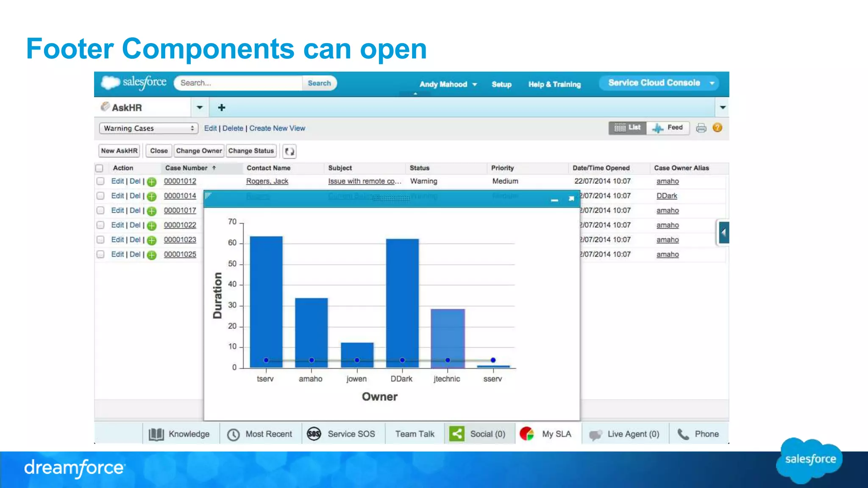
Task: Refresh the case list with refresh icon
Action: (289, 151)
